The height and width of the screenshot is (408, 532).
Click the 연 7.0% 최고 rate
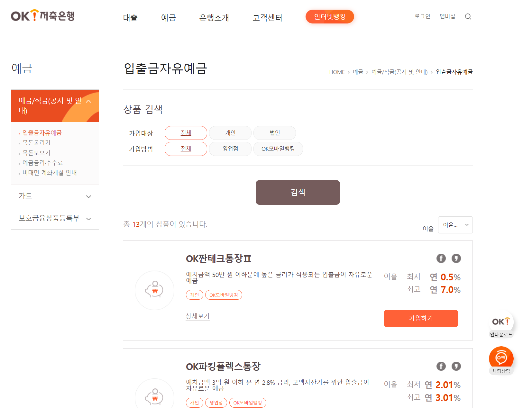[x=445, y=290]
